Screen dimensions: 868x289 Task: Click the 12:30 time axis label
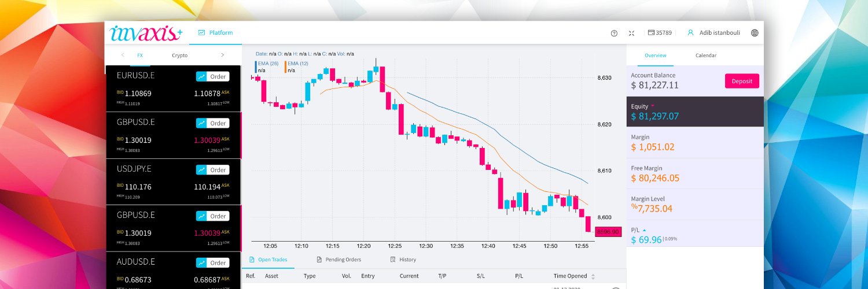426,246
